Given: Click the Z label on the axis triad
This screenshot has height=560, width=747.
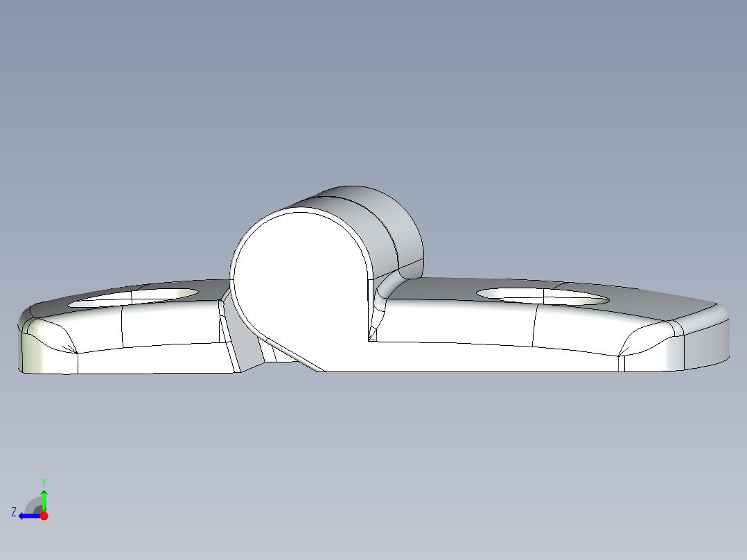Looking at the screenshot, I should coord(15,513).
